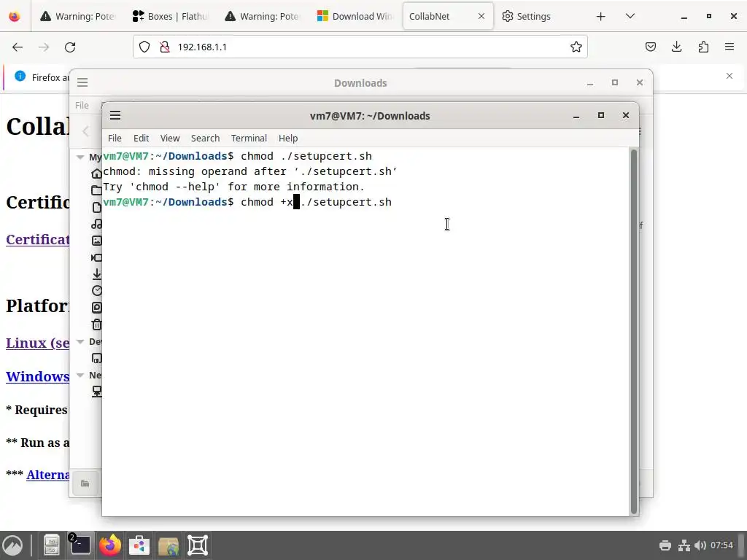The height and width of the screenshot is (560, 747).
Task: Open the network tray icon
Action: coord(684,545)
